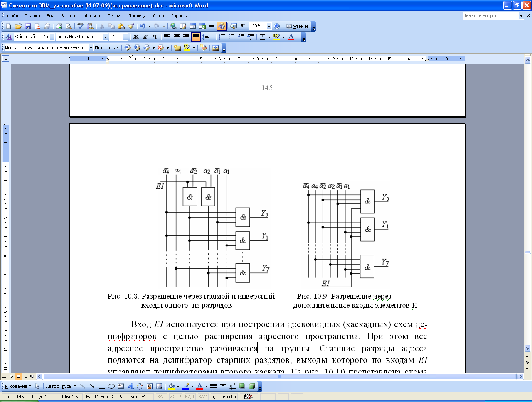Toggle numbered list formatting
532x402 pixels.
click(x=222, y=37)
